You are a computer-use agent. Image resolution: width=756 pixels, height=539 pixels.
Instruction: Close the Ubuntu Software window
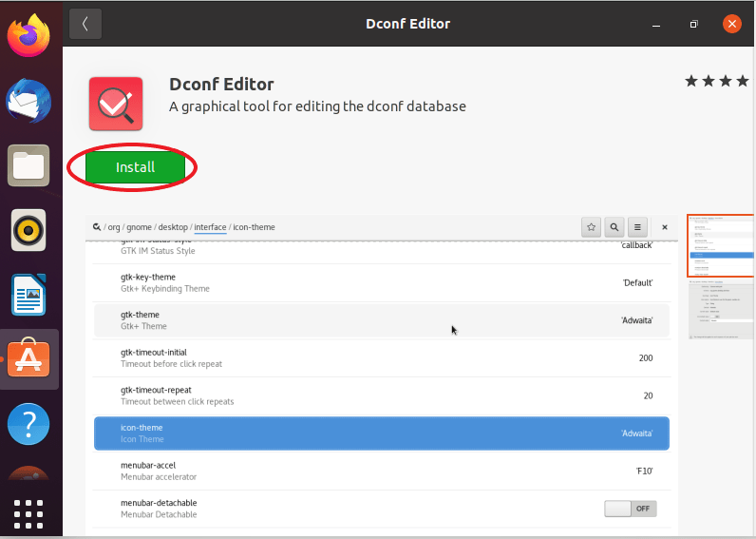click(732, 24)
